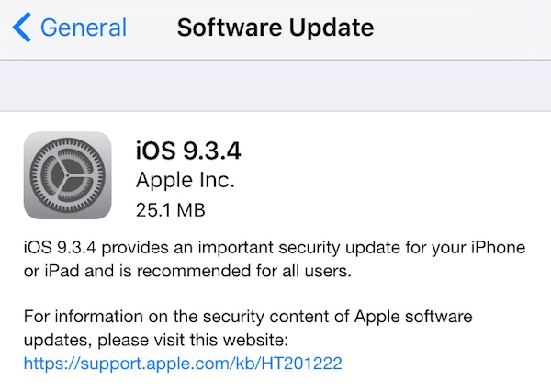Click the words "Apple software" in second paragraph
Viewport: 551px width, 392px height.
[423, 317]
